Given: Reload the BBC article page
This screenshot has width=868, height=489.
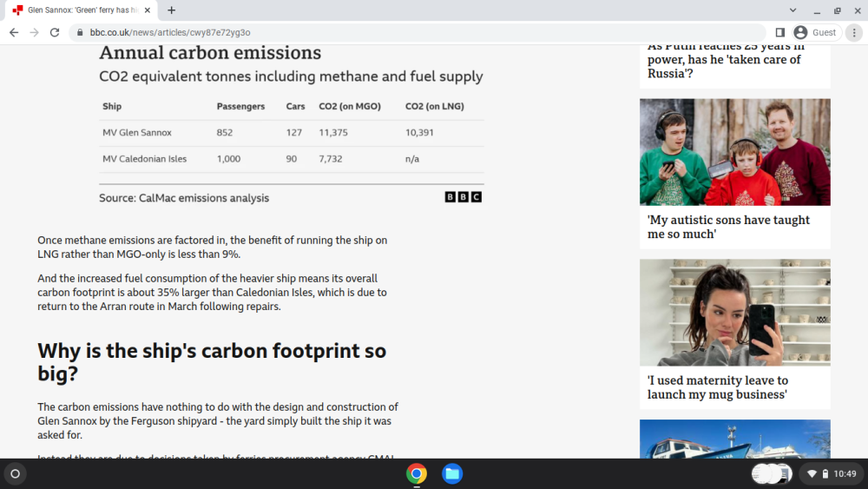Looking at the screenshot, I should coord(54,33).
